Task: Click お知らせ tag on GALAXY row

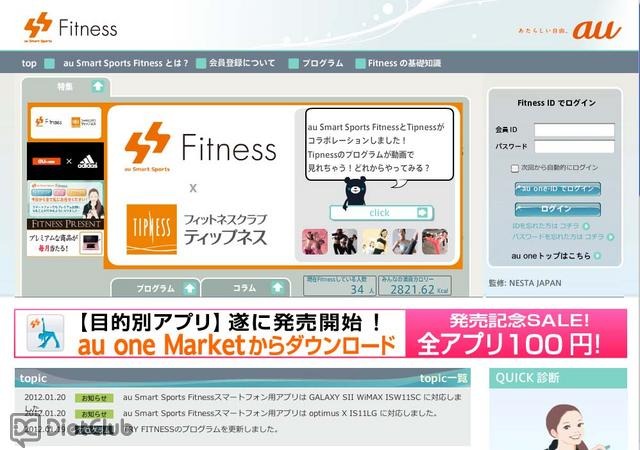Action: click(94, 398)
